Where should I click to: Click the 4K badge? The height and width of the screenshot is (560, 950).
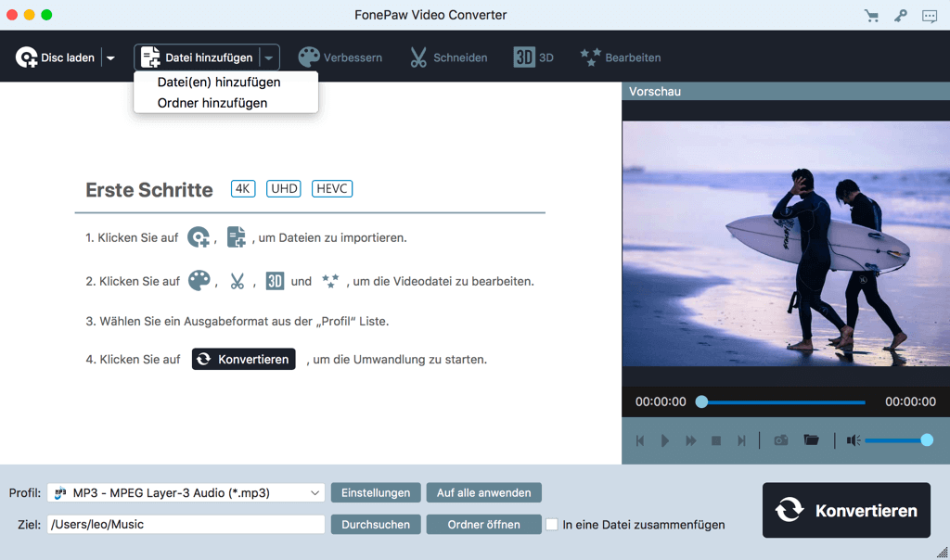coord(243,188)
